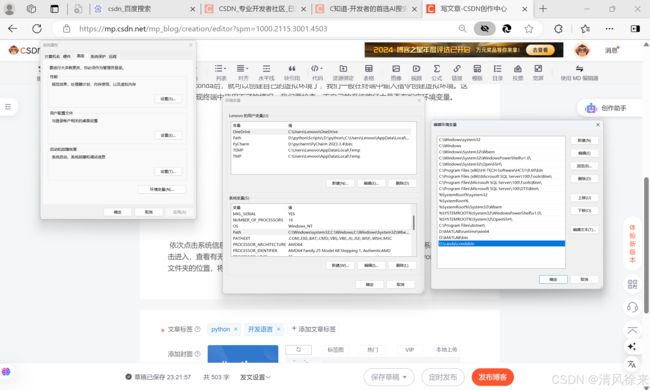The width and height of the screenshot is (650, 390).
Task: Open browser settings and more menu
Action: click(x=609, y=29)
